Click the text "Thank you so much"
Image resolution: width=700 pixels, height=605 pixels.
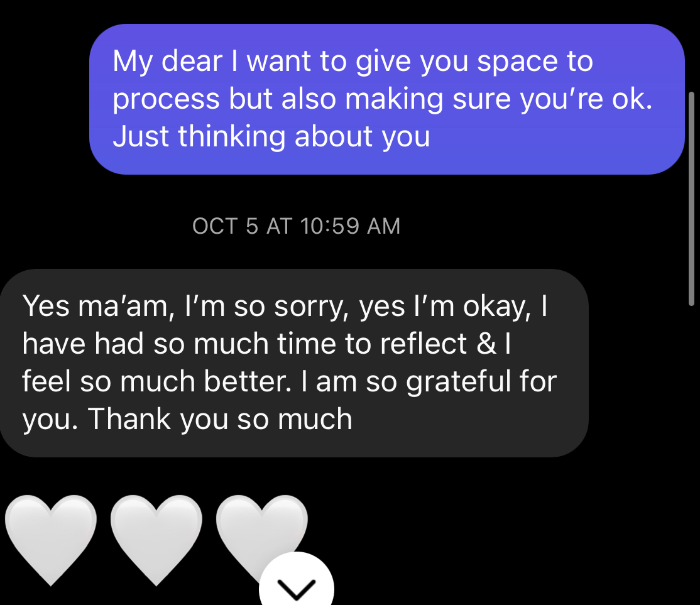click(x=221, y=419)
